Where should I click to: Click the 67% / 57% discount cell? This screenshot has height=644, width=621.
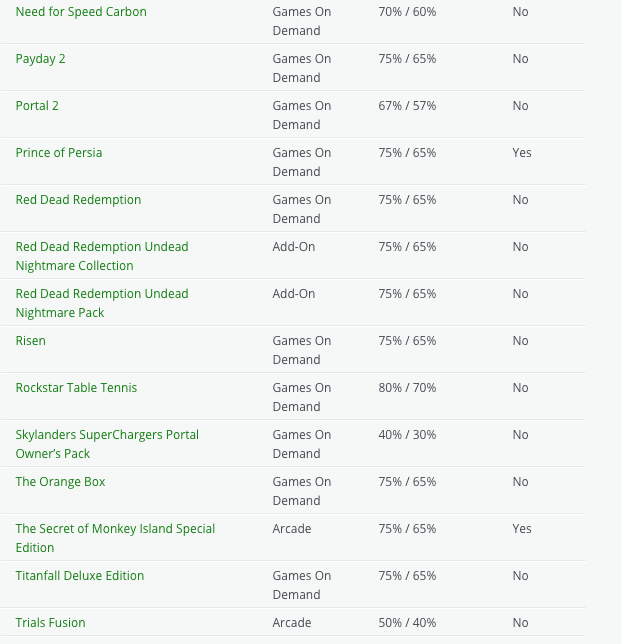pos(407,106)
